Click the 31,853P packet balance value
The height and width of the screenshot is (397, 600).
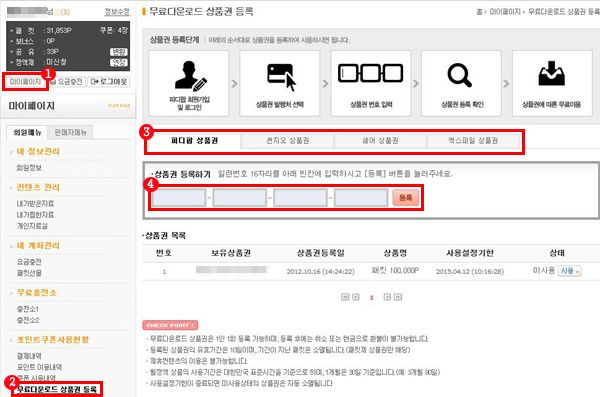[x=59, y=30]
